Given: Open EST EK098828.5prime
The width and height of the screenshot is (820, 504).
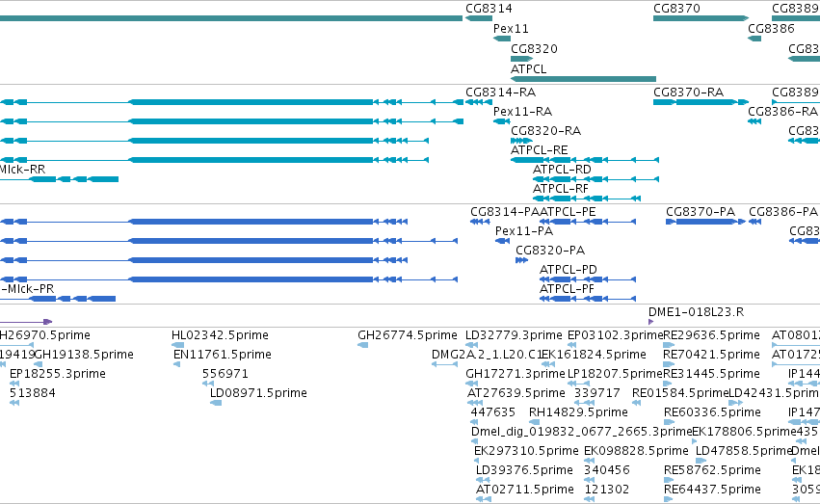Looking at the screenshot, I should coord(636,452).
